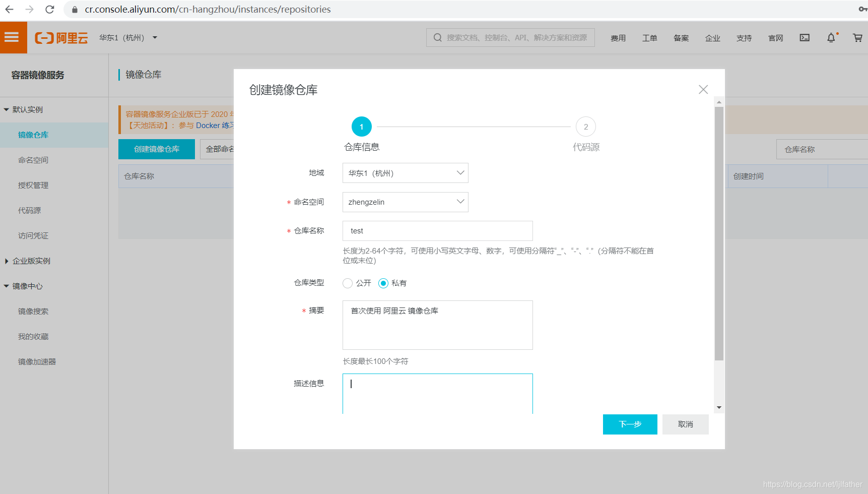Open the 支持 header link

[744, 38]
